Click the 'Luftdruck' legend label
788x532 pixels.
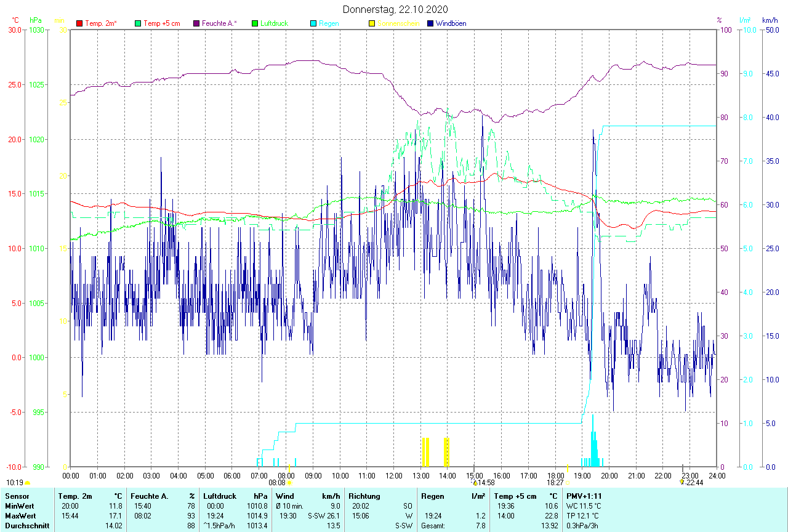click(275, 23)
